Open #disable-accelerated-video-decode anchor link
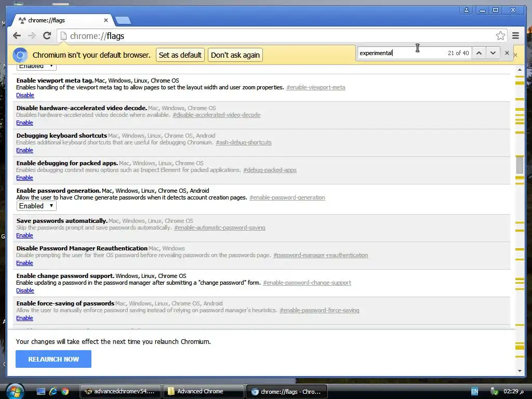The height and width of the screenshot is (399, 532). (217, 115)
